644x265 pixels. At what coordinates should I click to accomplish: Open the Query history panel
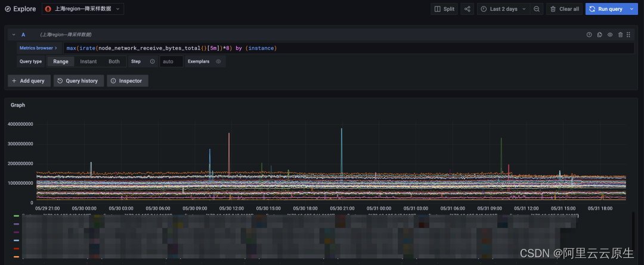point(79,81)
